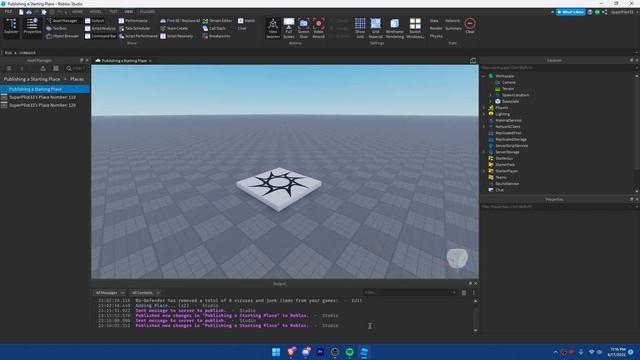The height and width of the screenshot is (360, 640).
Task: Open the Terrain Editor
Action: (x=217, y=20)
